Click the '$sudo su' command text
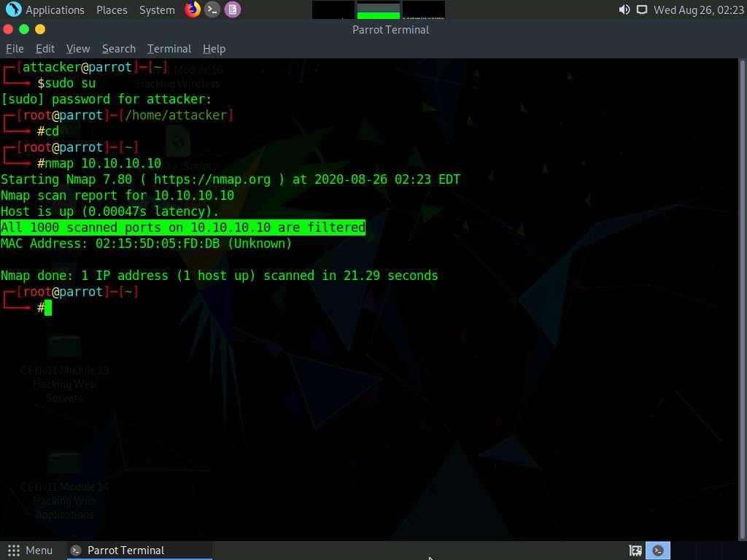This screenshot has height=560, width=747. click(x=66, y=83)
